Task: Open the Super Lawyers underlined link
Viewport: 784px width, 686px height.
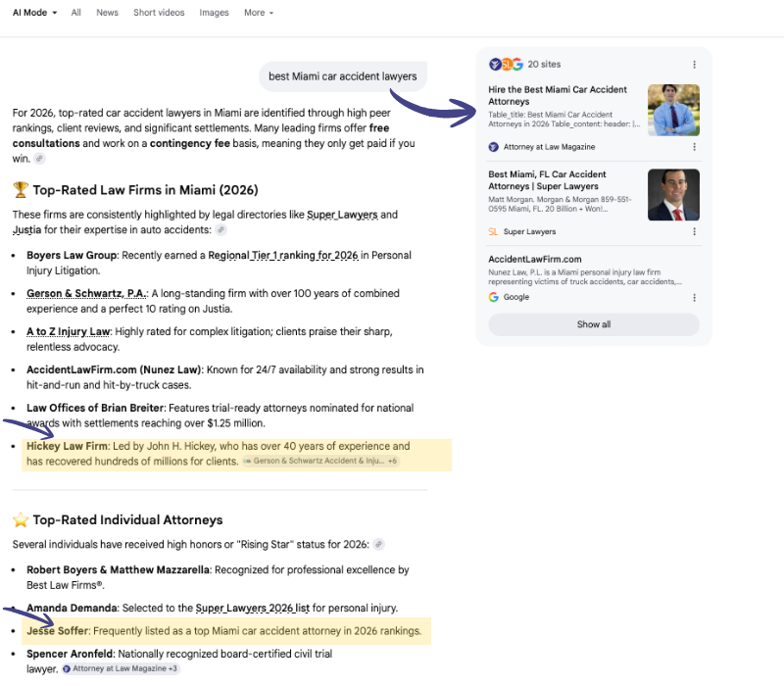Action: (x=342, y=215)
